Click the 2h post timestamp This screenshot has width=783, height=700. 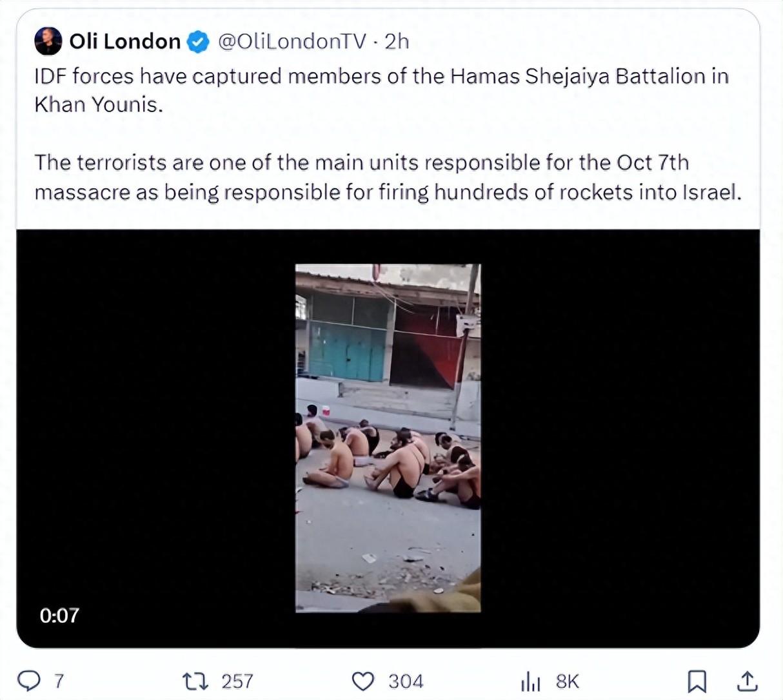397,41
